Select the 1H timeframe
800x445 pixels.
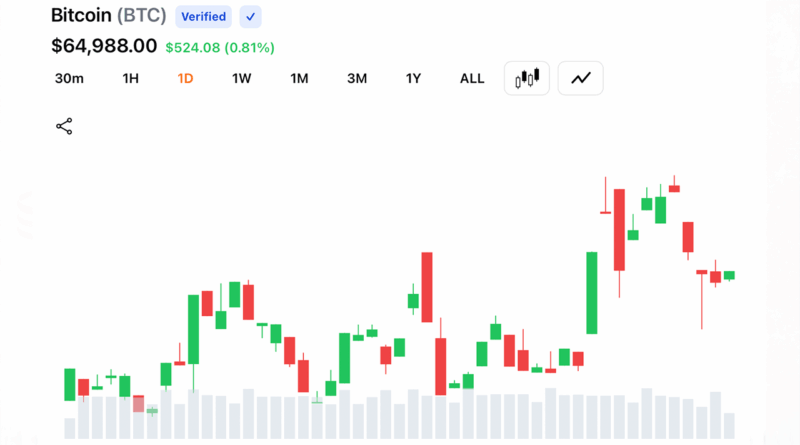(131, 79)
